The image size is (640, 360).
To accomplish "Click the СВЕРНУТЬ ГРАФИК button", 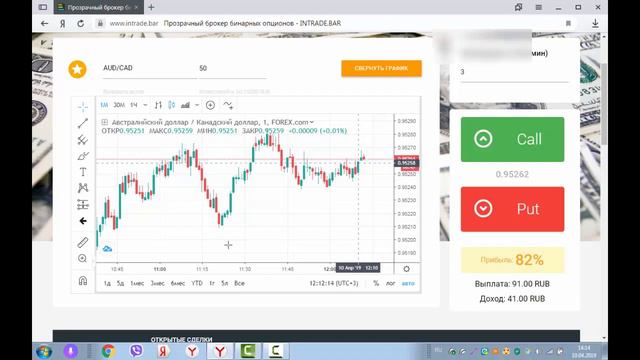I will tap(381, 68).
